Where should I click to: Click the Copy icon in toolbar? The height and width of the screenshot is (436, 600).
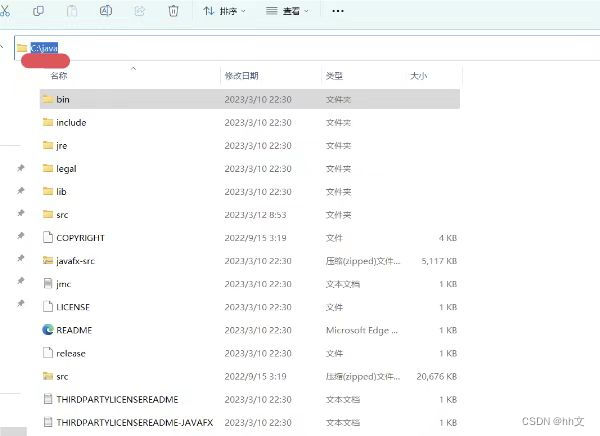pyautogui.click(x=38, y=11)
